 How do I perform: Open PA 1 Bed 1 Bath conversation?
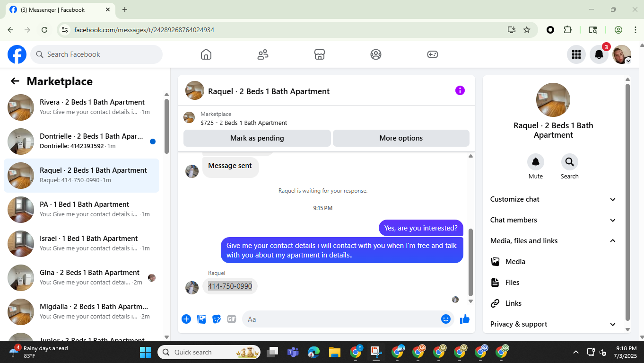click(81, 210)
